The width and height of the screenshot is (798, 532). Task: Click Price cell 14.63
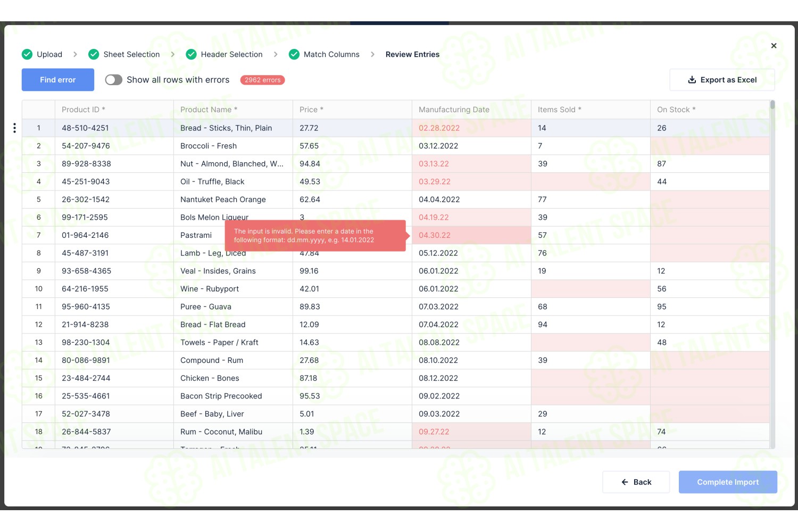tap(352, 343)
